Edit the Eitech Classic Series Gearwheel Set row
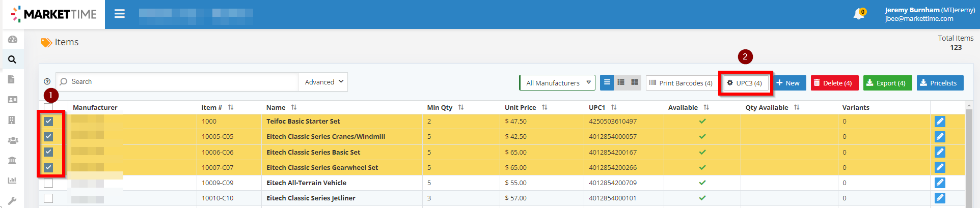Viewport: 980px width, 208px height. [x=940, y=167]
